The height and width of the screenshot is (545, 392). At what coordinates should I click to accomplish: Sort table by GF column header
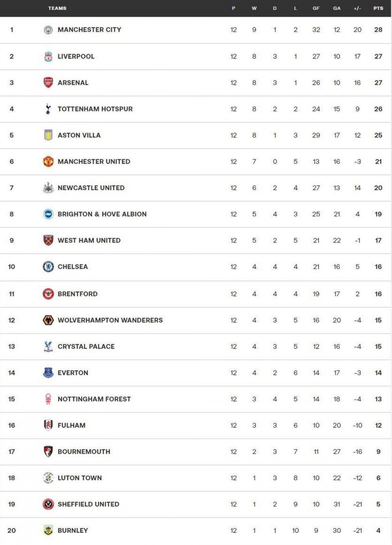[316, 8]
